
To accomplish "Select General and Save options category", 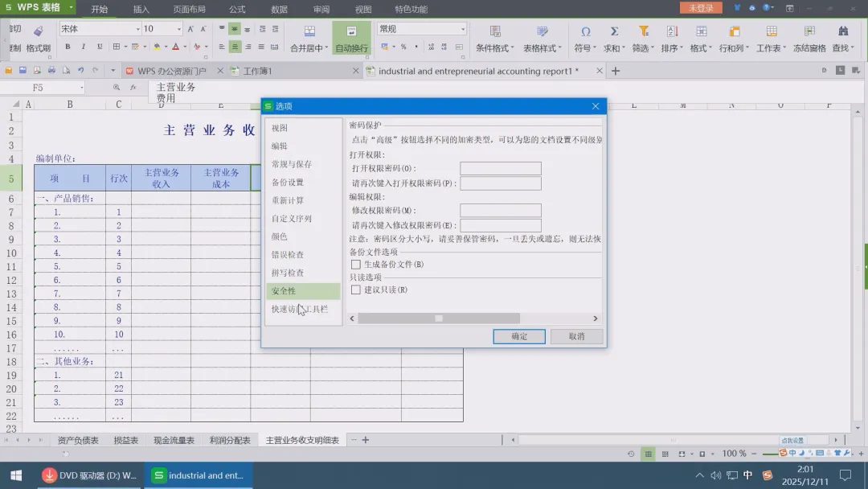I will (303, 165).
